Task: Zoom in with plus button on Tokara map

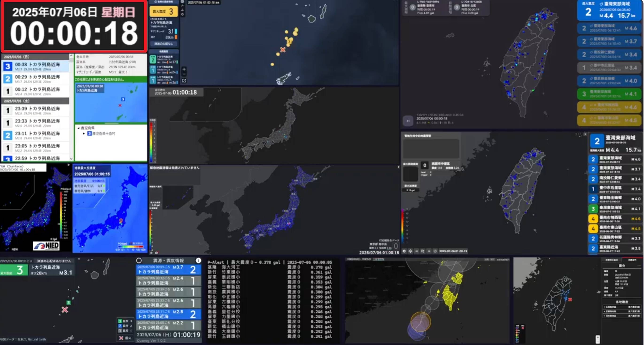Action: pos(184,69)
